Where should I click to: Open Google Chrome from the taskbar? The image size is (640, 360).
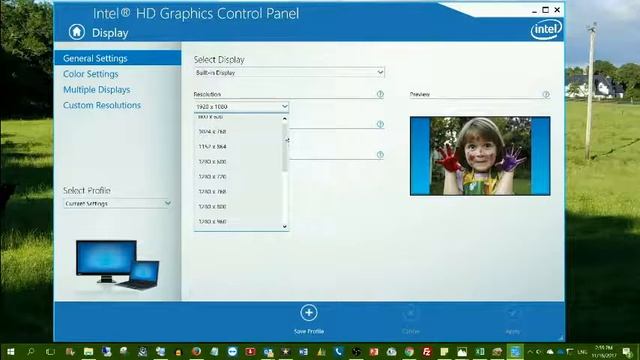pyautogui.click(x=409, y=351)
